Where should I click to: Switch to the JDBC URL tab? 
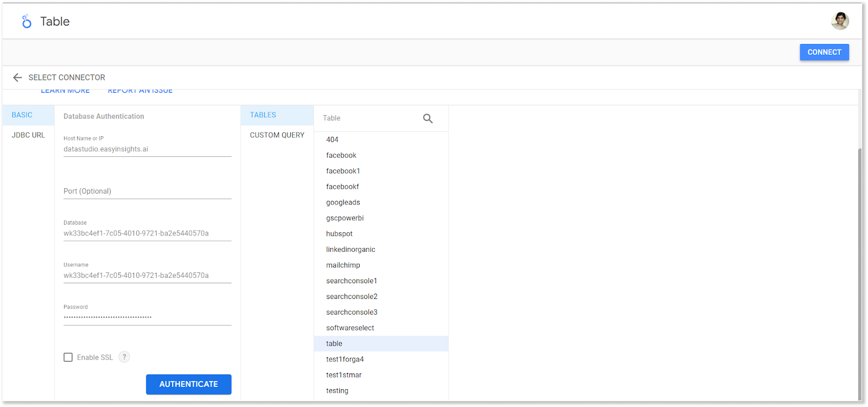pos(28,135)
